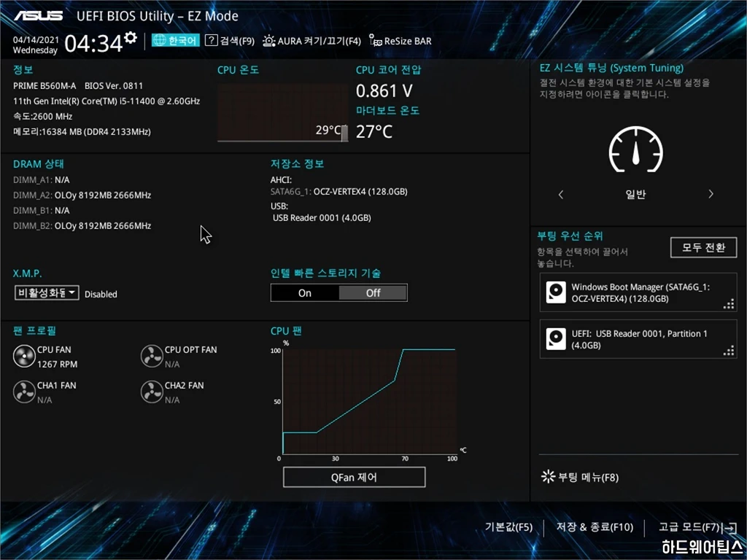747x560 pixels.
Task: Click the 0.861 V voltage value
Action: click(x=384, y=90)
